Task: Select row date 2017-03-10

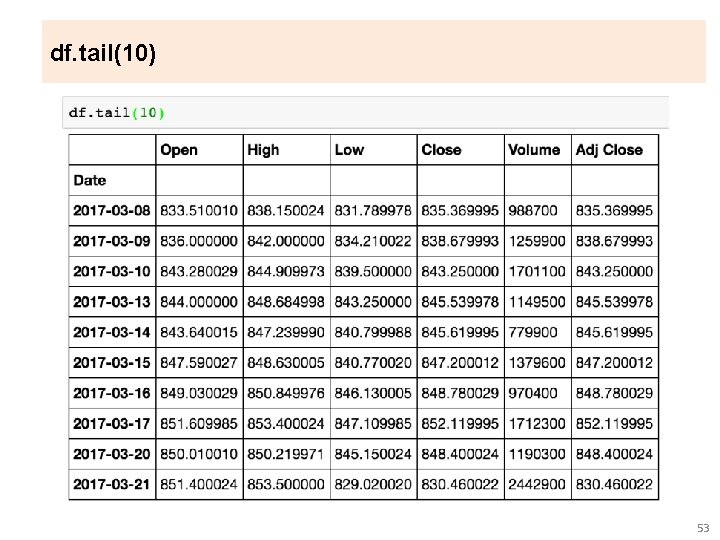Action: point(112,271)
